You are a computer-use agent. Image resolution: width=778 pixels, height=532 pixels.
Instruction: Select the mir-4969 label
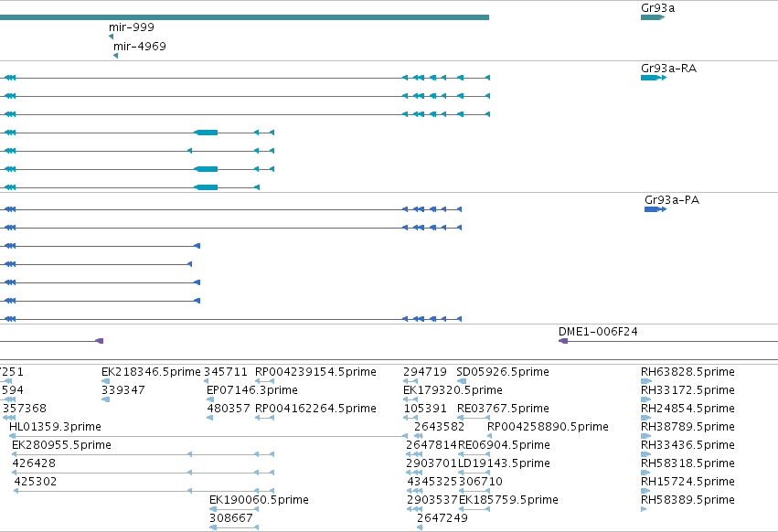click(x=140, y=47)
